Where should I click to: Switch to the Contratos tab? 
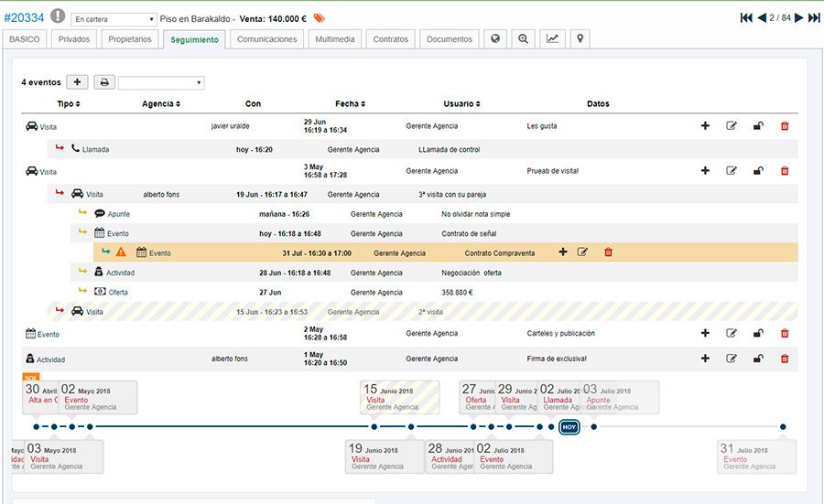coord(390,38)
